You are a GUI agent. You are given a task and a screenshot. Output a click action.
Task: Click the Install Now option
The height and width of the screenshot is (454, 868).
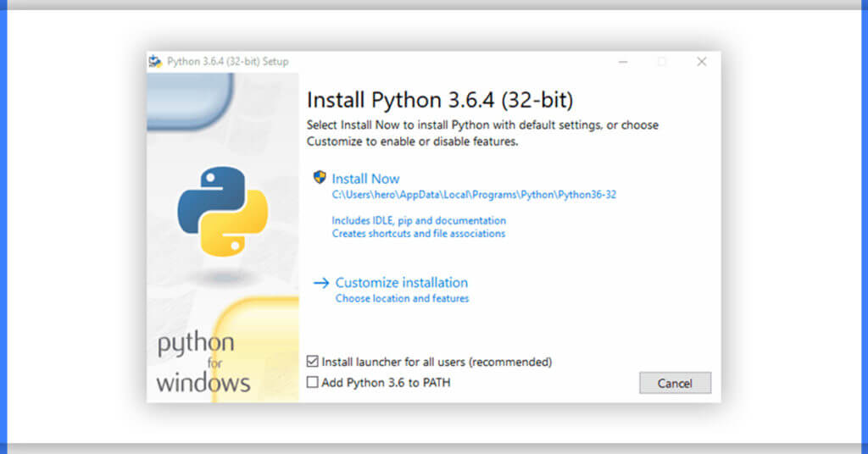365,179
